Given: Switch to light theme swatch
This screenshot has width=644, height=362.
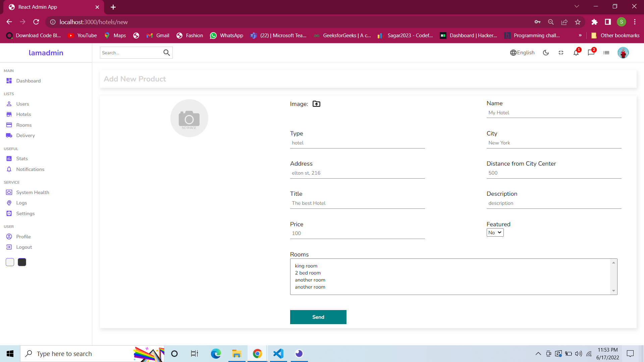Looking at the screenshot, I should pyautogui.click(x=10, y=262).
